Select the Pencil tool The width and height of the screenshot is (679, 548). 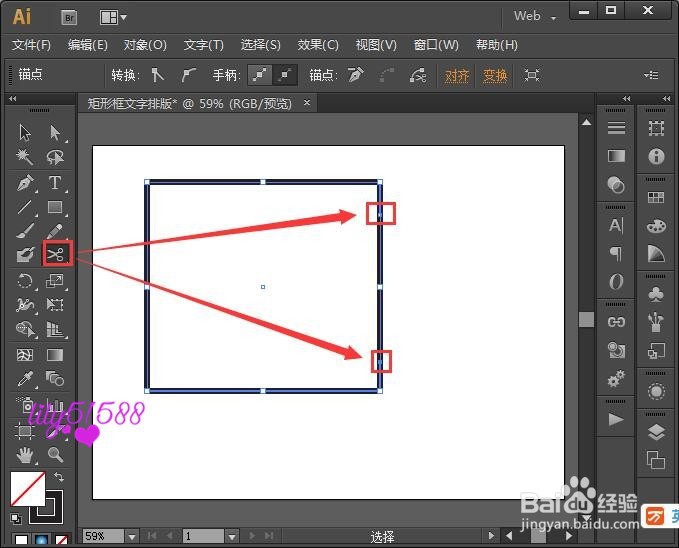pos(55,230)
